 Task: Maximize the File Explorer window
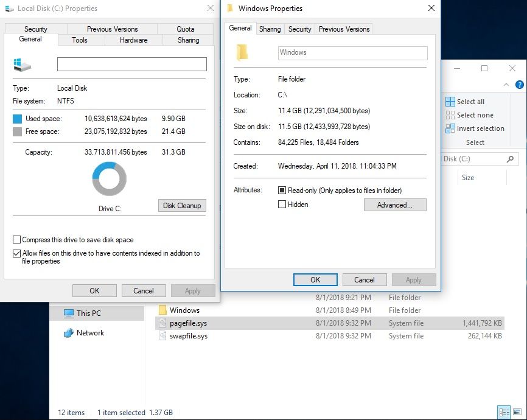484,68
